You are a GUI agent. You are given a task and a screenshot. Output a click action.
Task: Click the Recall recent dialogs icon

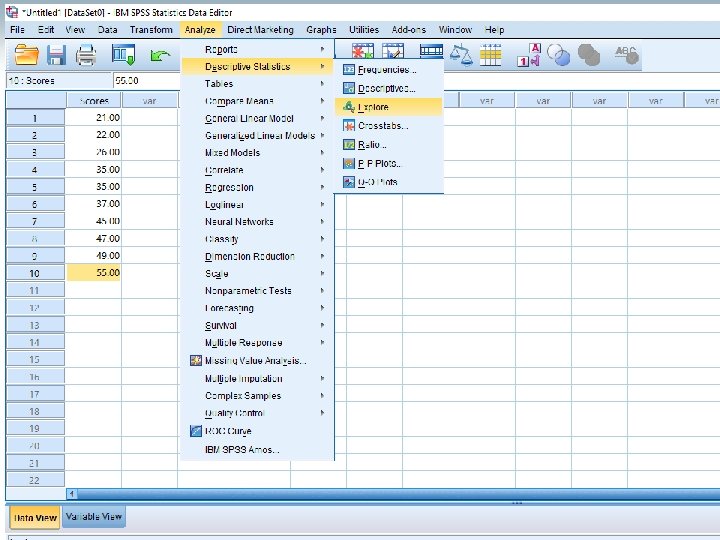[x=124, y=55]
